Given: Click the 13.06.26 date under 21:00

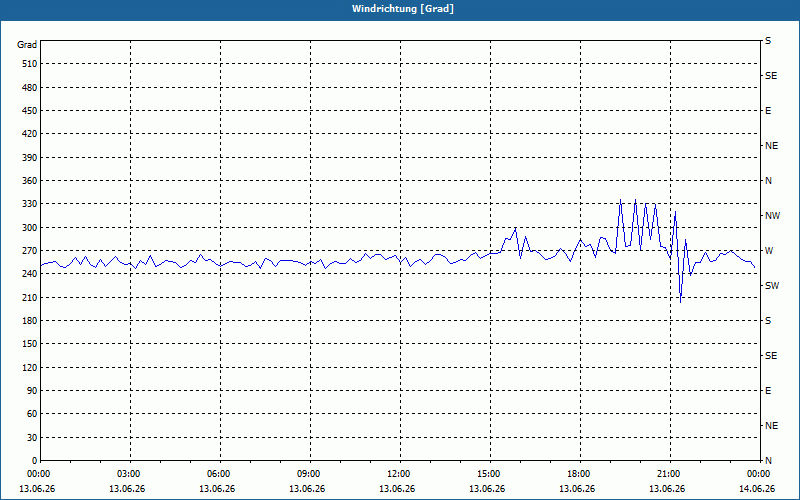Looking at the screenshot, I should 667,489.
